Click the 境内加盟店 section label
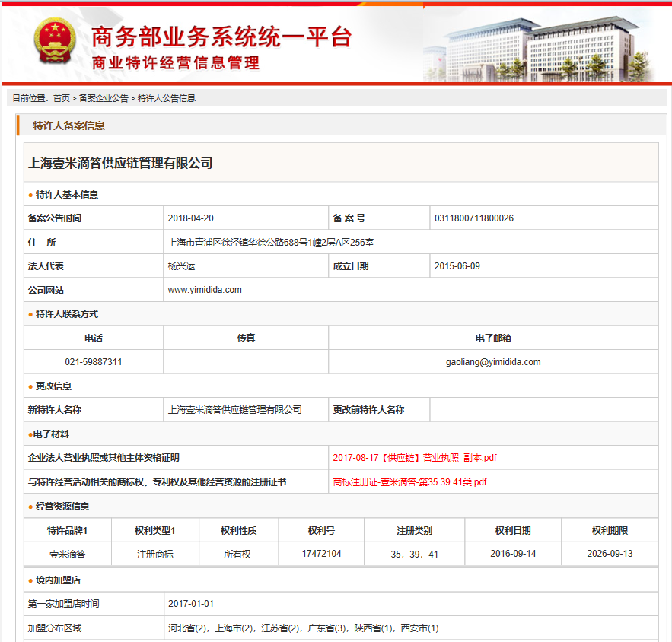This screenshot has height=642, width=672. [x=58, y=580]
